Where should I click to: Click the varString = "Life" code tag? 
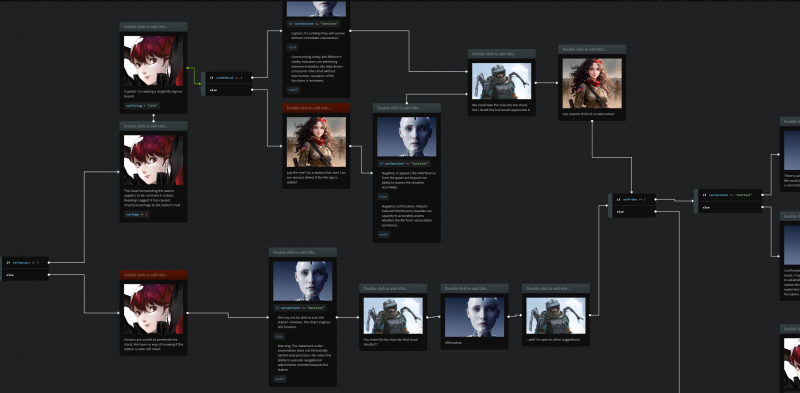pyautogui.click(x=142, y=106)
